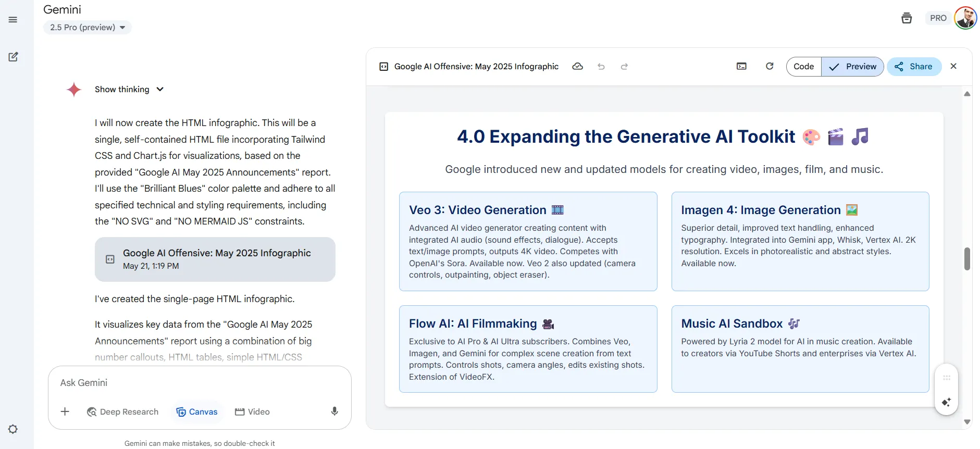Image resolution: width=980 pixels, height=449 pixels.
Task: Switch canvas to Preview view
Action: pos(852,67)
